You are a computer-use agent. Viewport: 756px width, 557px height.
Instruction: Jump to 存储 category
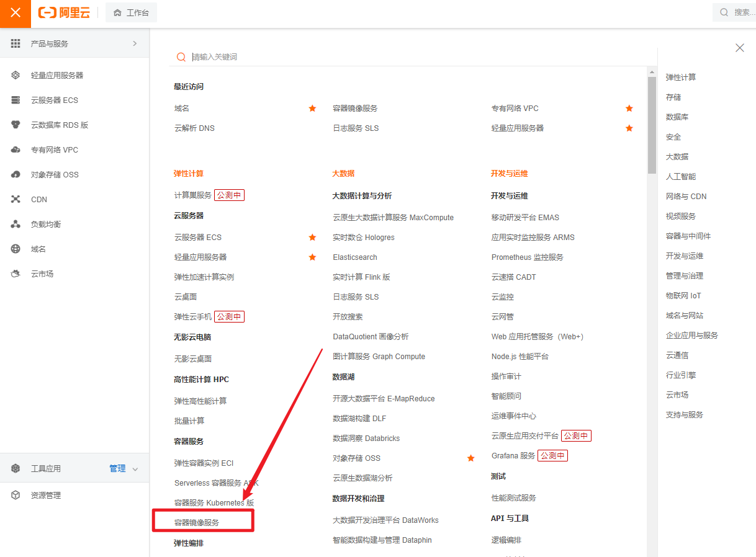(x=673, y=97)
